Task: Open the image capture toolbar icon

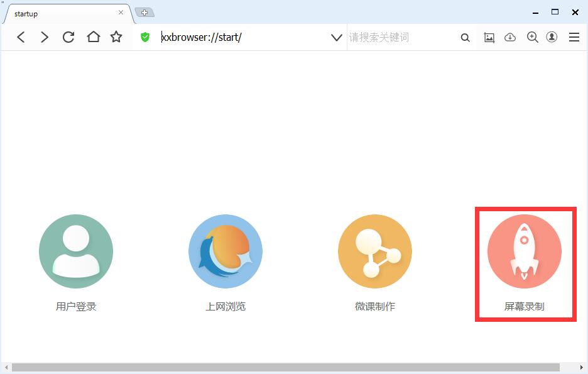Action: pos(489,38)
